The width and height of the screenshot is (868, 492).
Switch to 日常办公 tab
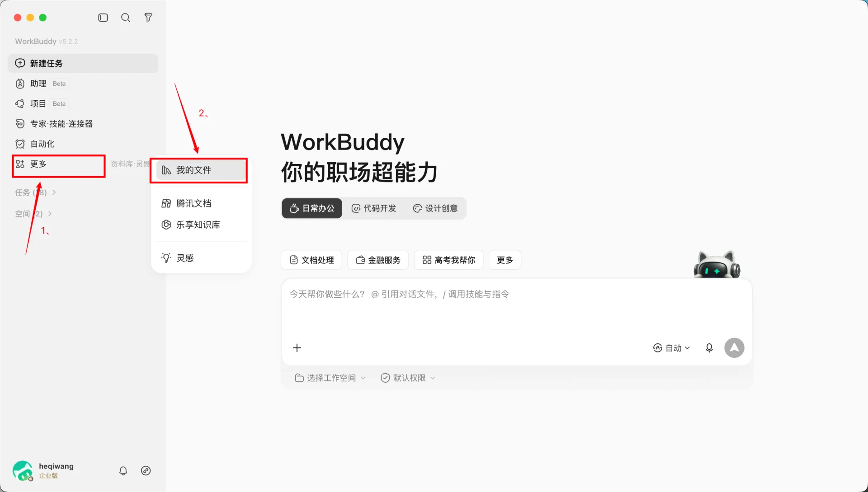[312, 208]
